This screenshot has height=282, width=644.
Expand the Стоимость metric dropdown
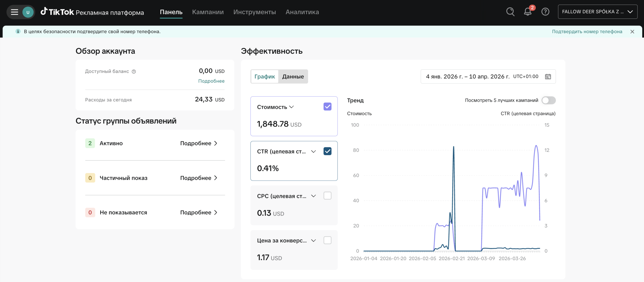coord(292,107)
